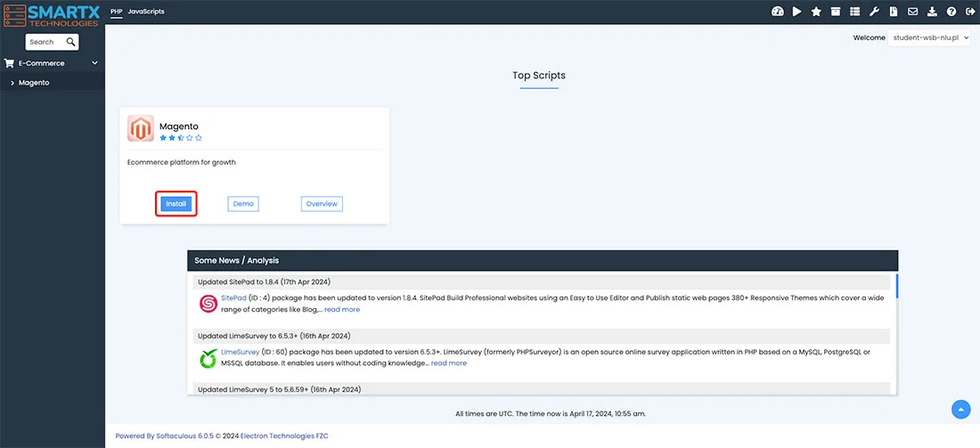Image resolution: width=980 pixels, height=448 pixels.
Task: Switch to the JavaScripts tab
Action: coord(146,12)
